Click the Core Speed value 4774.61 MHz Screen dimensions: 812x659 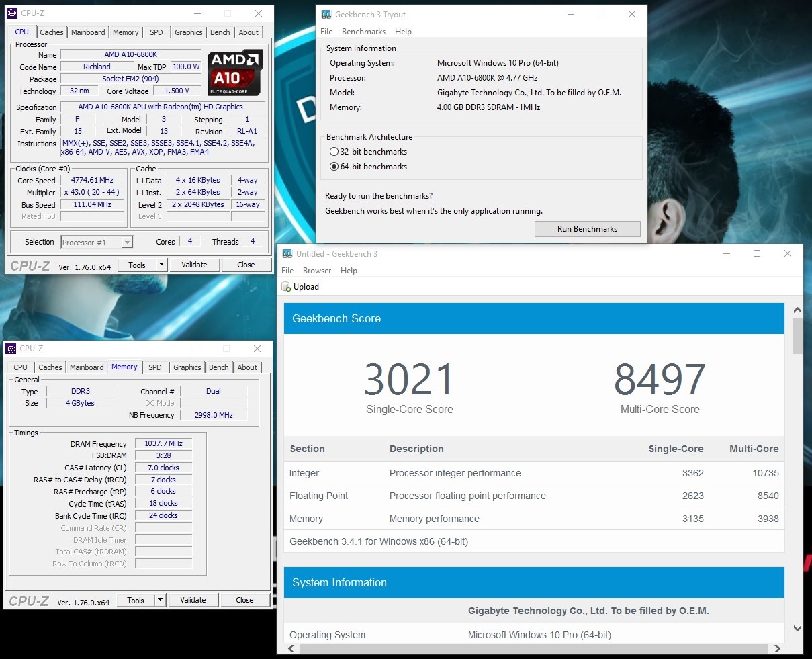pos(92,180)
